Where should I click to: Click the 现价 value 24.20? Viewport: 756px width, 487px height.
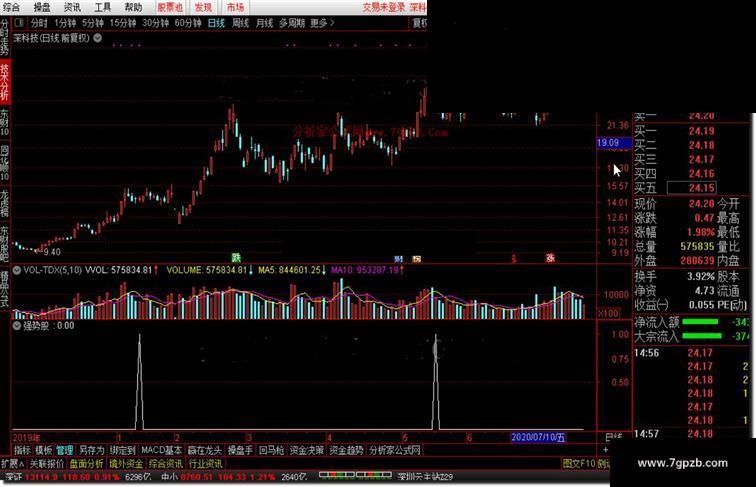tap(701, 203)
